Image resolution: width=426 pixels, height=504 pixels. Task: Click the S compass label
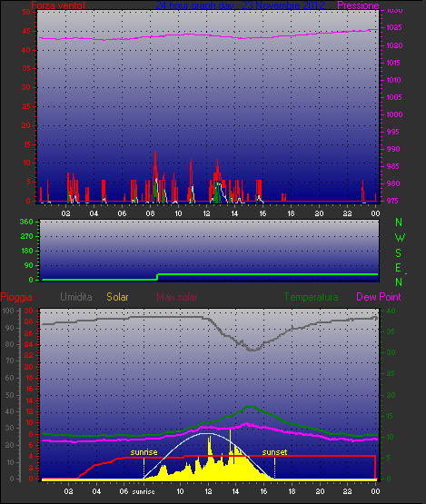point(399,253)
